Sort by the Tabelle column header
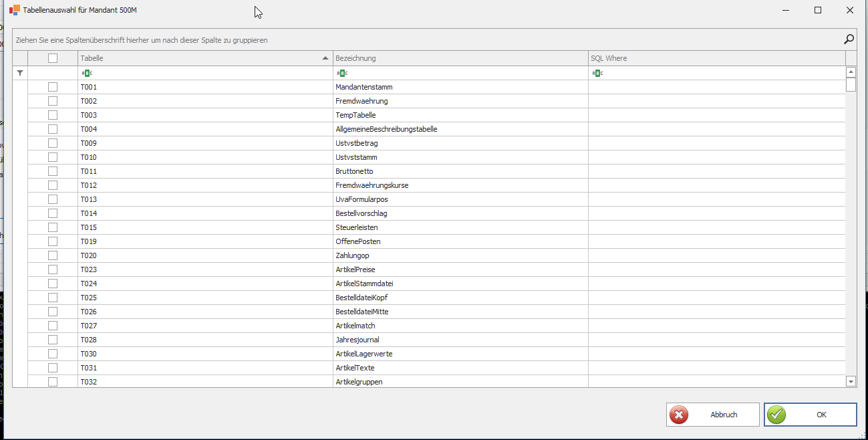868x440 pixels. coord(205,58)
